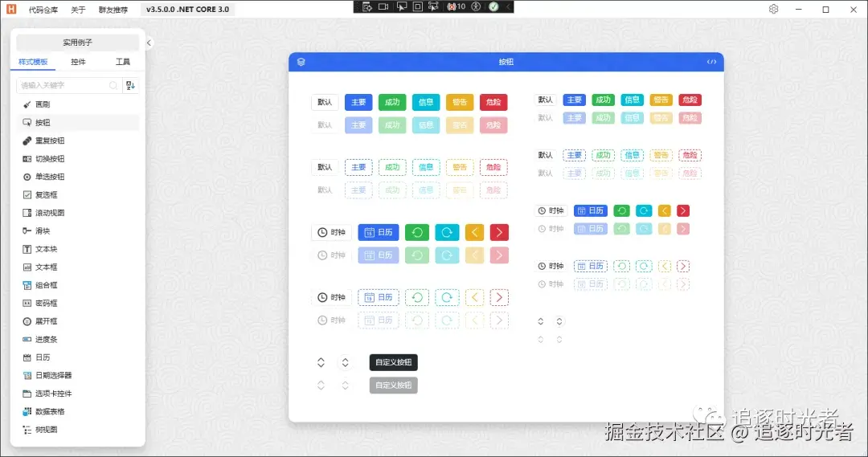Switch to the 控件 tab
Viewport: 868px width, 457px height.
[78, 62]
